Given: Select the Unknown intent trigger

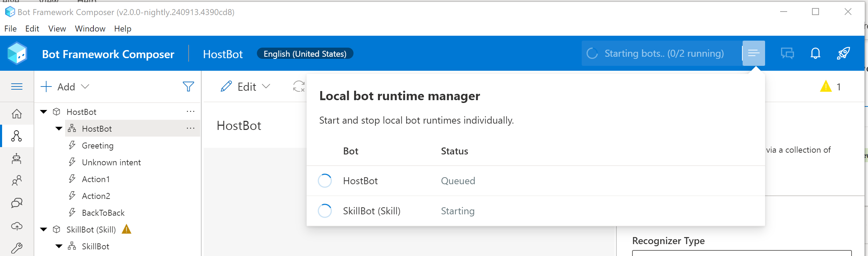Looking at the screenshot, I should 111,162.
